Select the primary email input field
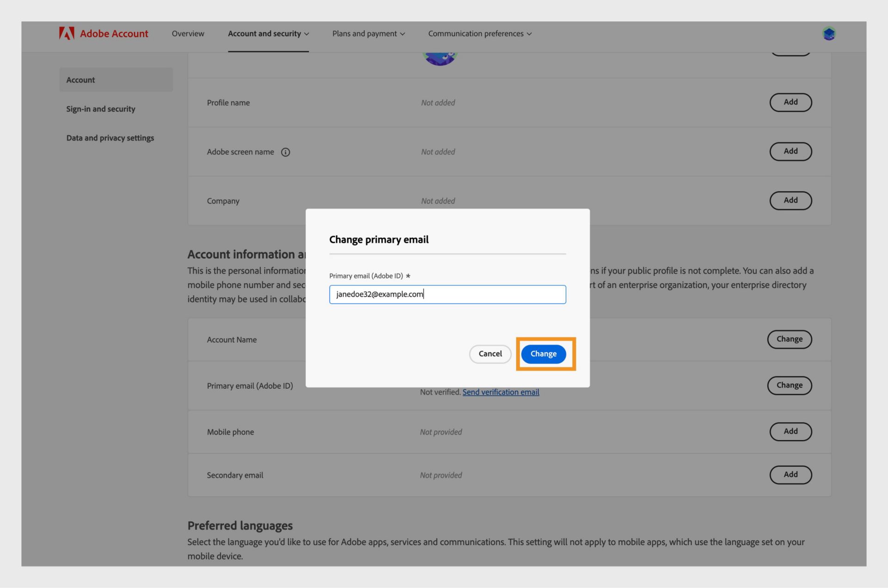This screenshot has height=588, width=888. coord(448,294)
